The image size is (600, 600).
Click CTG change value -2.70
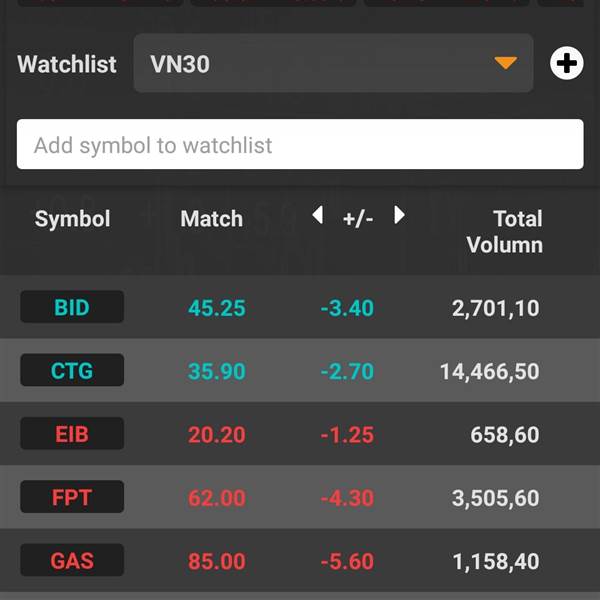[x=347, y=371]
